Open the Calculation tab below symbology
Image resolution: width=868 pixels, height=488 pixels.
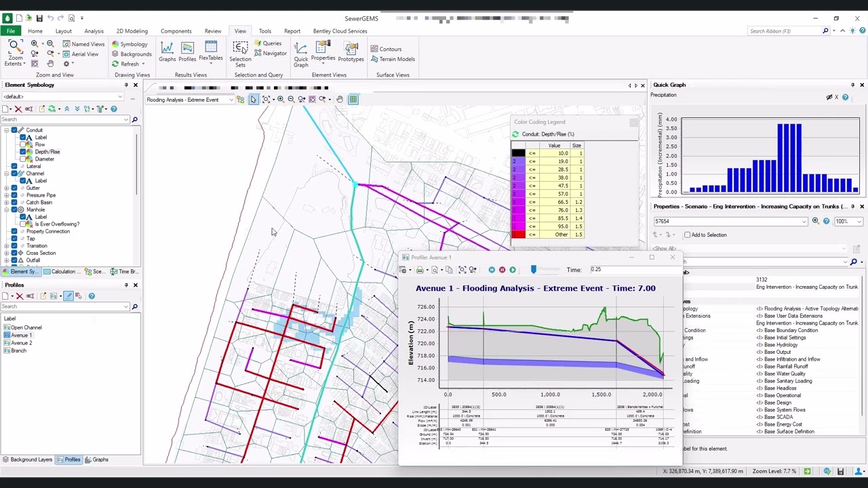[62, 272]
